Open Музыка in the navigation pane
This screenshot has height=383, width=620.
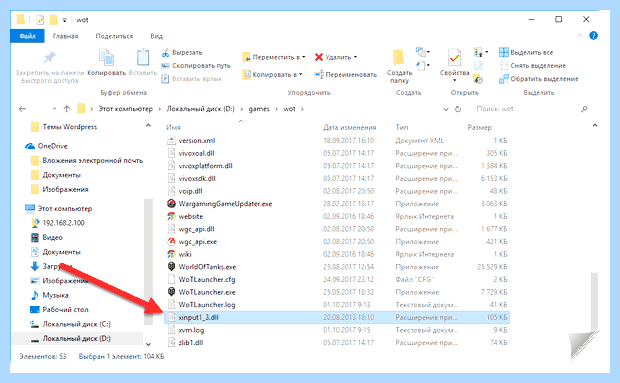[x=55, y=295]
